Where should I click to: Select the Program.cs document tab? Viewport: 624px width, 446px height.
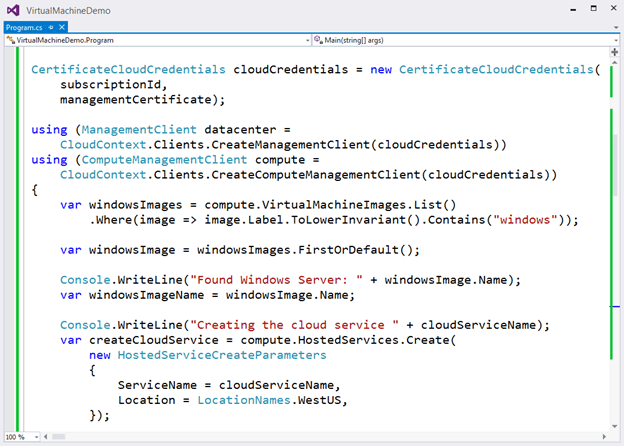coord(24,27)
